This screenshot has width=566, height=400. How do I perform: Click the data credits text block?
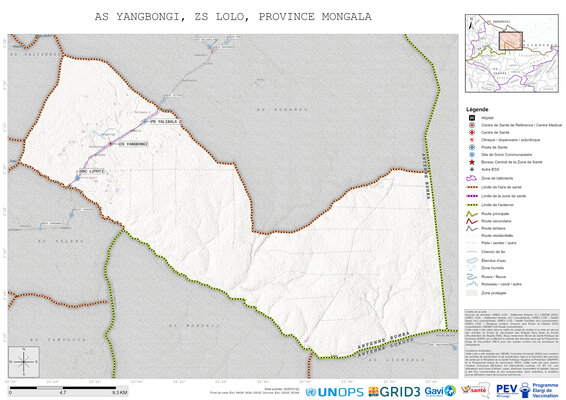511,343
